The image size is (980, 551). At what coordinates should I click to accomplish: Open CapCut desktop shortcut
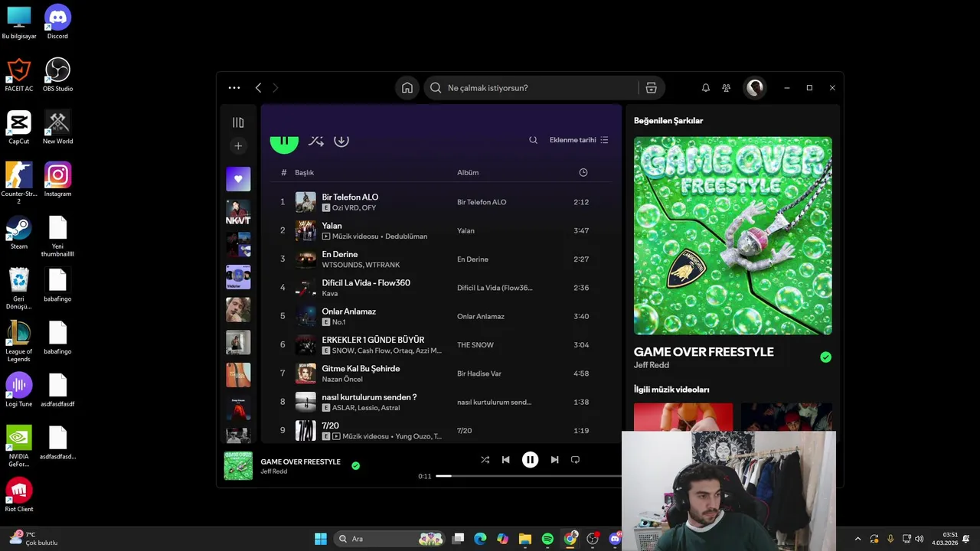(19, 127)
